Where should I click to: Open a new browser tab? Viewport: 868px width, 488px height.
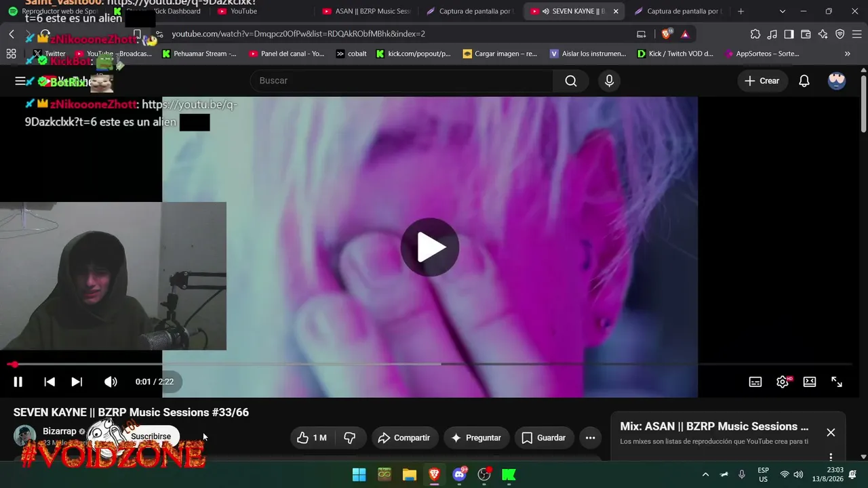(x=741, y=12)
